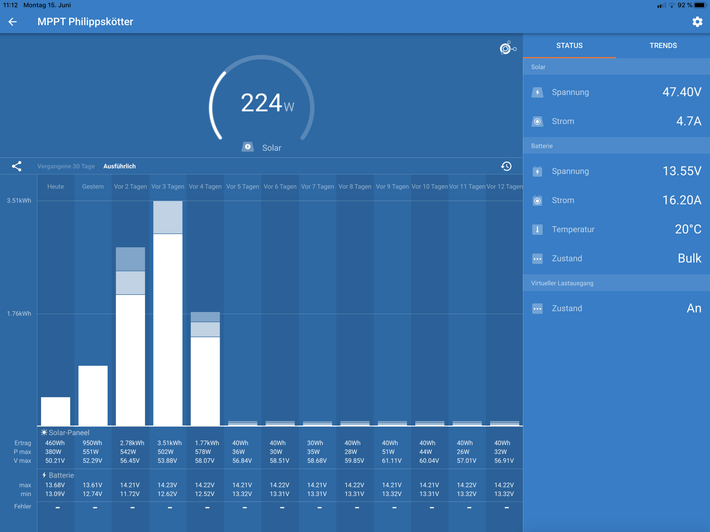Tap the MPPT Philippskötter title

click(x=85, y=22)
